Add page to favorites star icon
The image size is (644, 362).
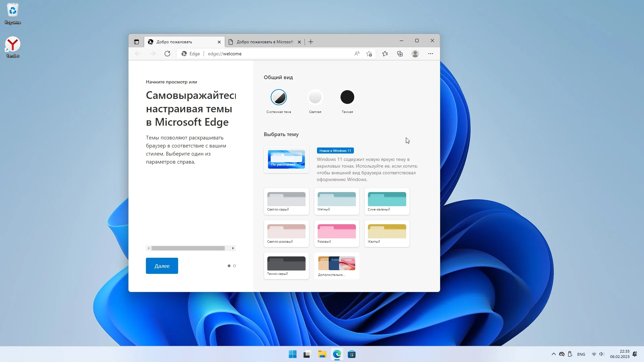coord(369,54)
